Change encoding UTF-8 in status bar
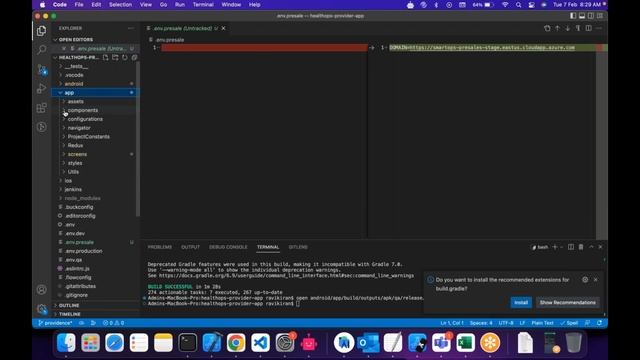The height and width of the screenshot is (360, 640). 506,323
